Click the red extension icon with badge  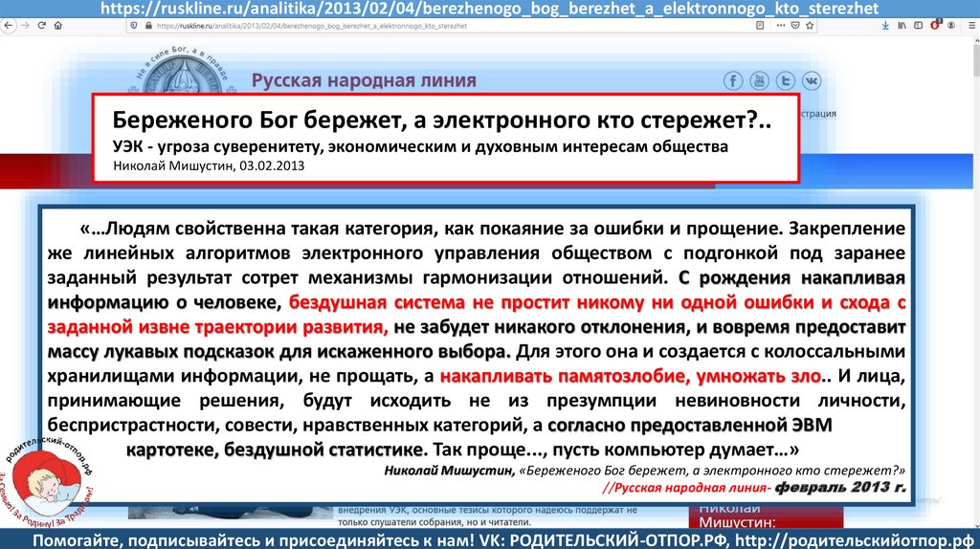pyautogui.click(x=936, y=25)
